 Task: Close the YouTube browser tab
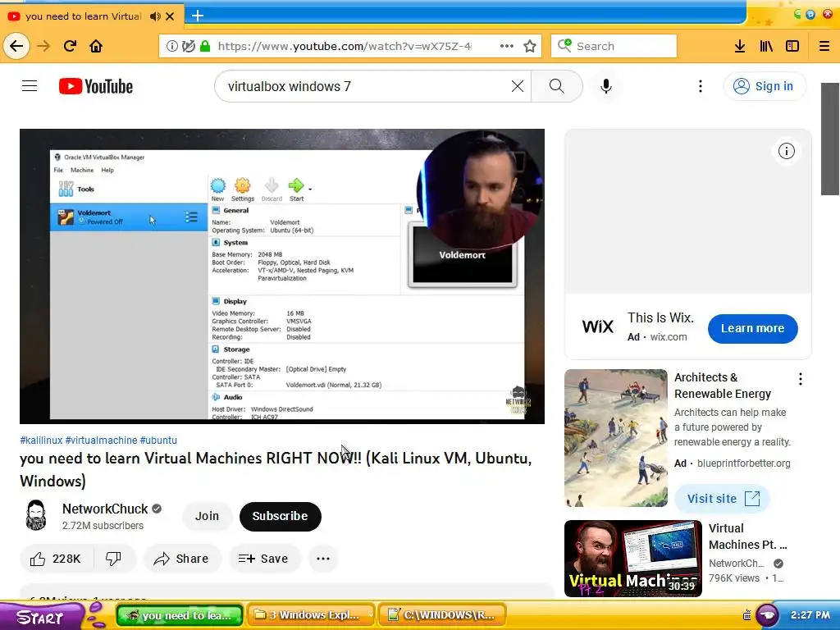(x=170, y=16)
